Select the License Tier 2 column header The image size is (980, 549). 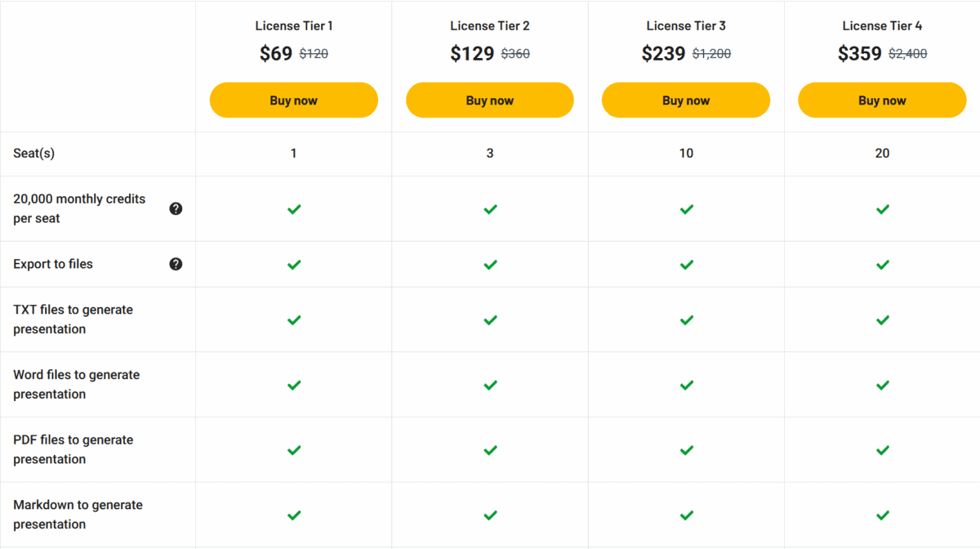pyautogui.click(x=489, y=25)
